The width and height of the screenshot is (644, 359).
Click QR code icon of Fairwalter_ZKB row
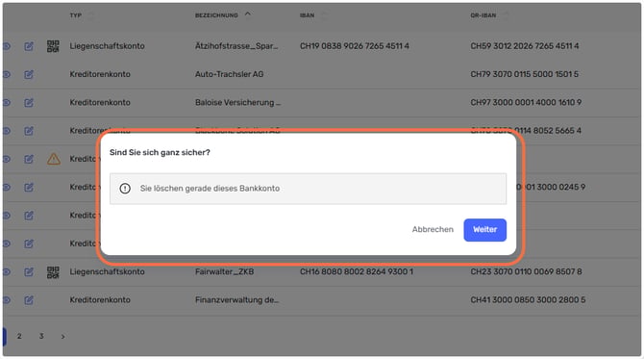pos(53,271)
